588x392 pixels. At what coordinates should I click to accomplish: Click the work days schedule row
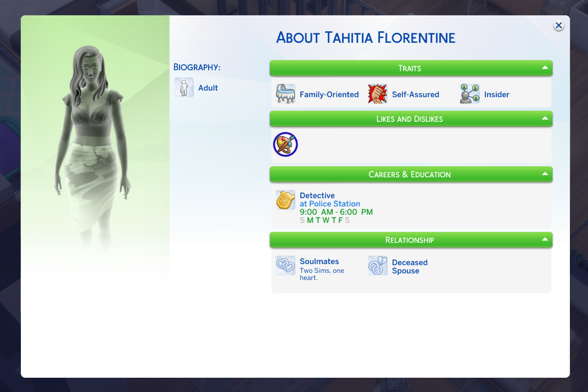point(324,220)
